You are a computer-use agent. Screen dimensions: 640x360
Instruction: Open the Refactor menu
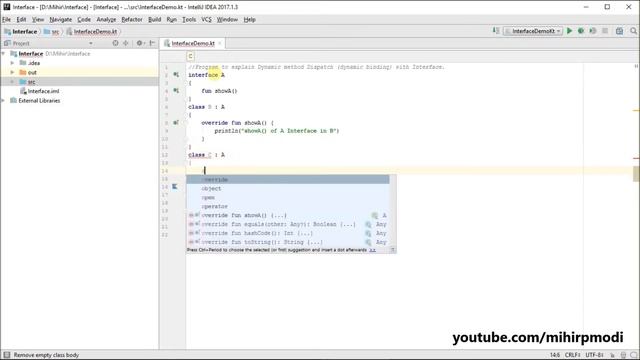pos(132,20)
